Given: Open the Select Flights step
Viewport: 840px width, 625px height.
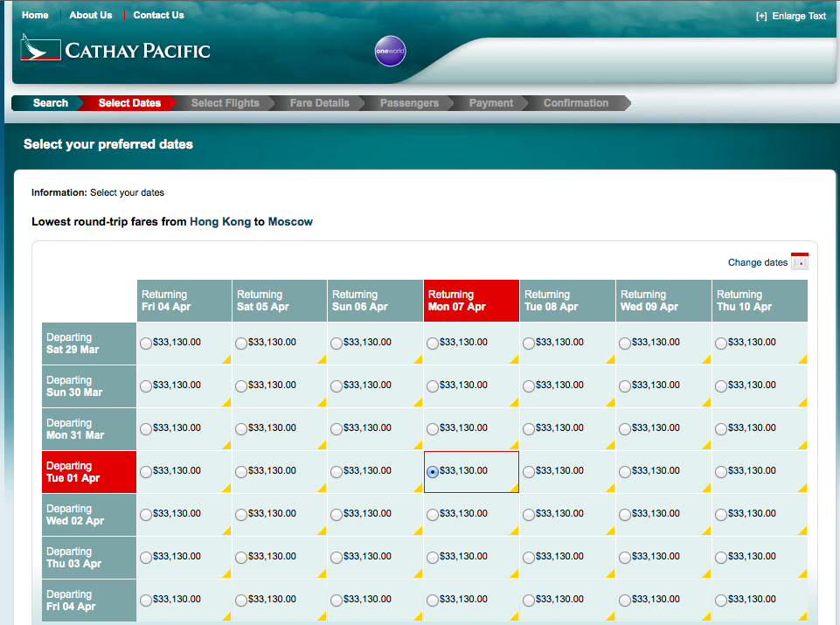Looking at the screenshot, I should point(225,103).
